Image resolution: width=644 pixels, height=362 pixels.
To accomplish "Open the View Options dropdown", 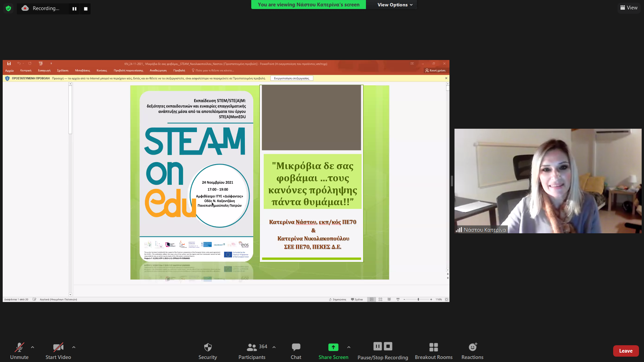I will (394, 5).
